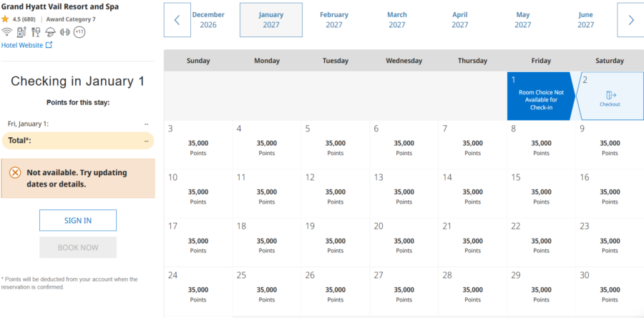This screenshot has height=318, width=644.
Task: Click the Award Category 7 label
Action: click(71, 19)
